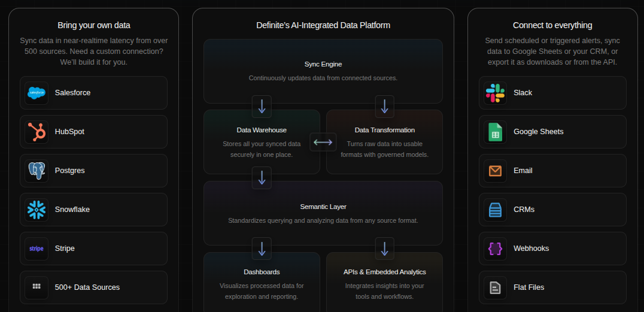Click the Sync Engine title

[323, 65]
